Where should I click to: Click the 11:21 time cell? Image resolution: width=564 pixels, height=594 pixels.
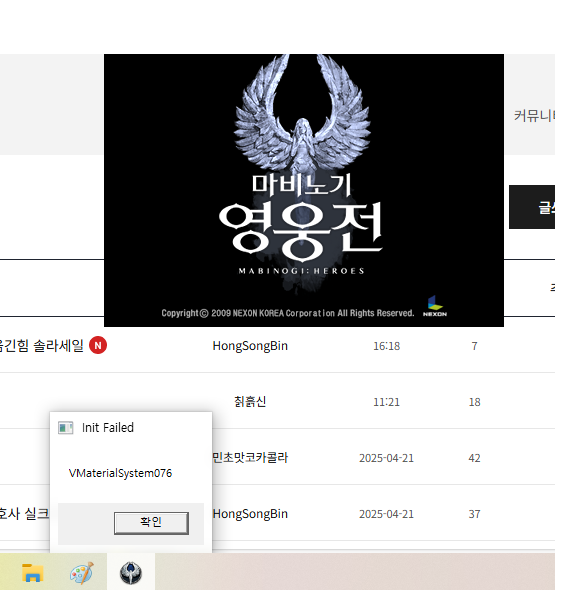click(x=386, y=402)
